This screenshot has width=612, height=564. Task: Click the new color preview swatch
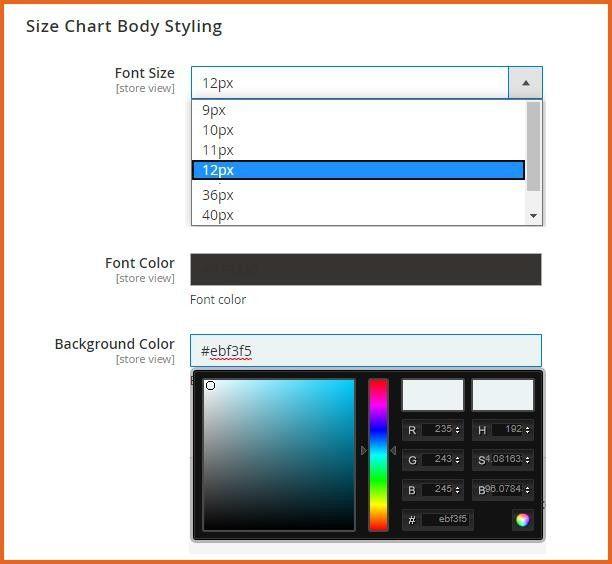pyautogui.click(x=432, y=395)
